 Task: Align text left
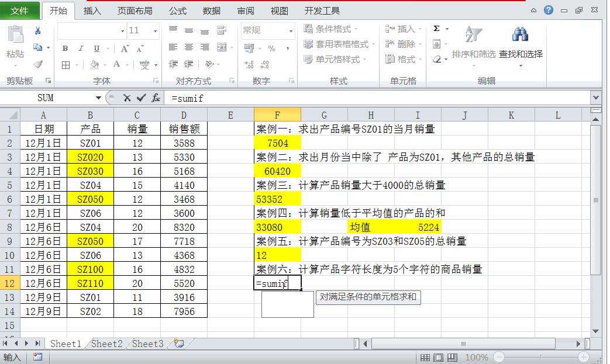point(173,47)
